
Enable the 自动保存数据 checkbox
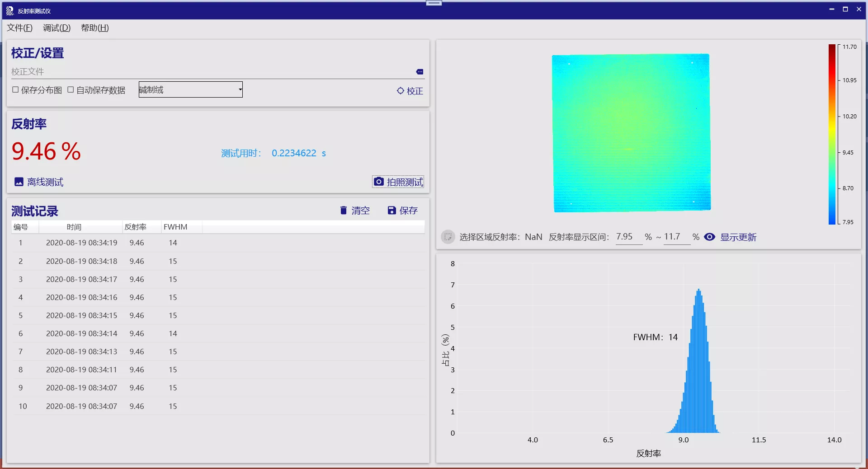pos(71,89)
